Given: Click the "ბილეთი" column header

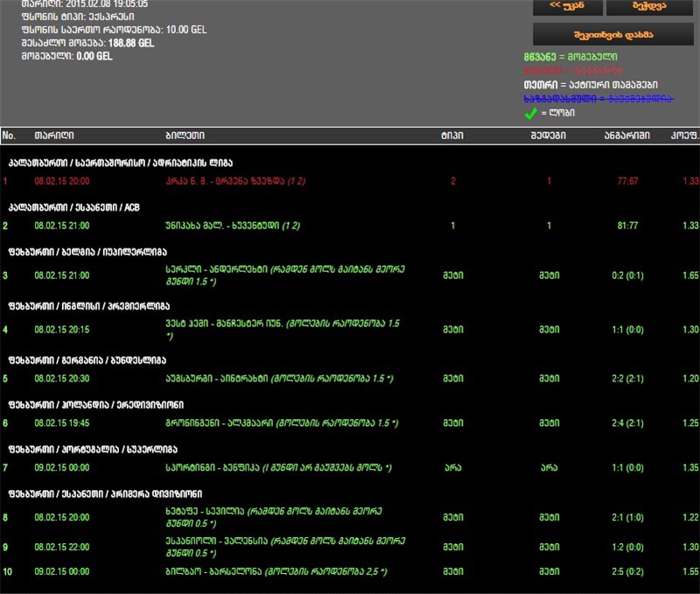Looking at the screenshot, I should (185, 136).
